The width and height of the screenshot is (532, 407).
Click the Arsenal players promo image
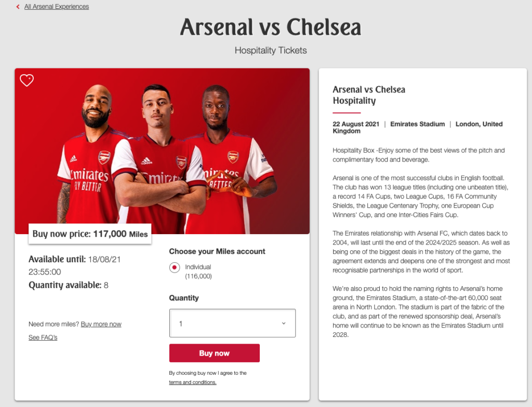tap(162, 151)
